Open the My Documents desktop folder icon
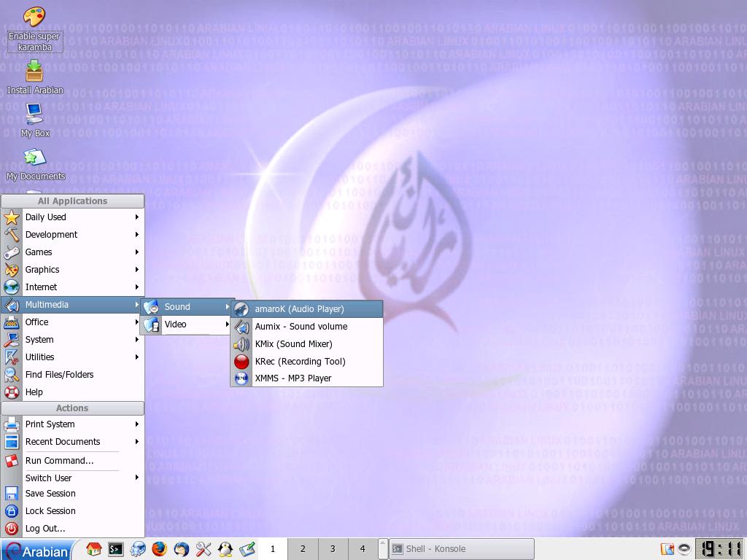This screenshot has height=560, width=747. coord(35,165)
